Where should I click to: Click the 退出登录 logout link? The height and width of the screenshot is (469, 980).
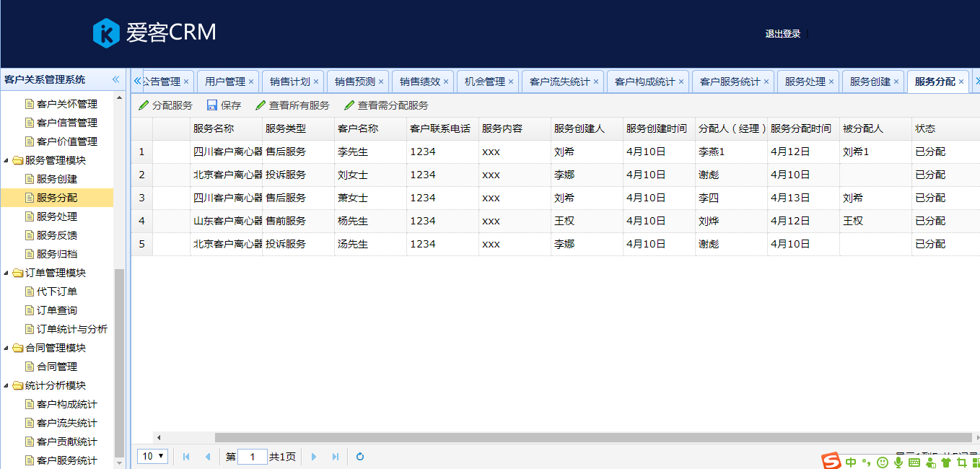(x=782, y=34)
